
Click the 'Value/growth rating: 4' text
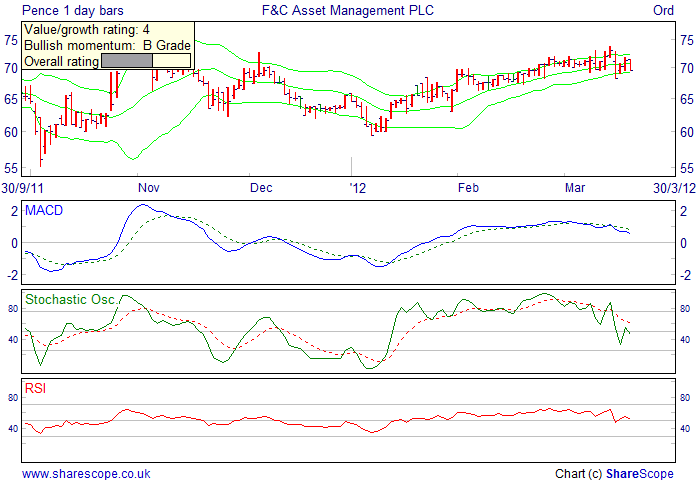click(x=87, y=30)
